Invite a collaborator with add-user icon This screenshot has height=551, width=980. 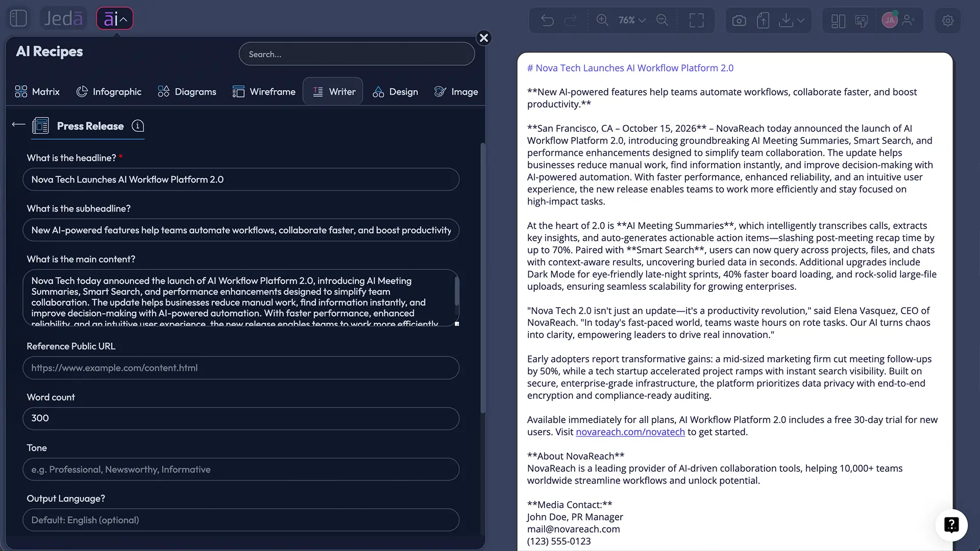[x=909, y=20]
